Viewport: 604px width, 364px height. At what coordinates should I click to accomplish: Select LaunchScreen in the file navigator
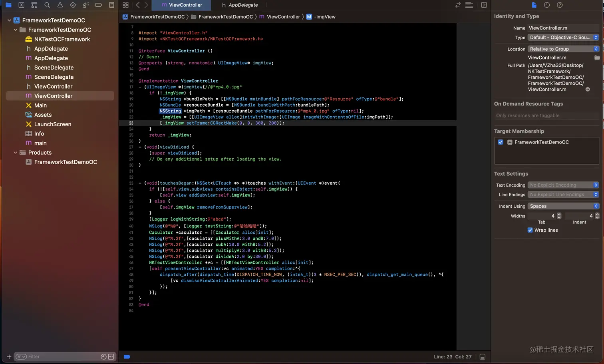coord(52,124)
